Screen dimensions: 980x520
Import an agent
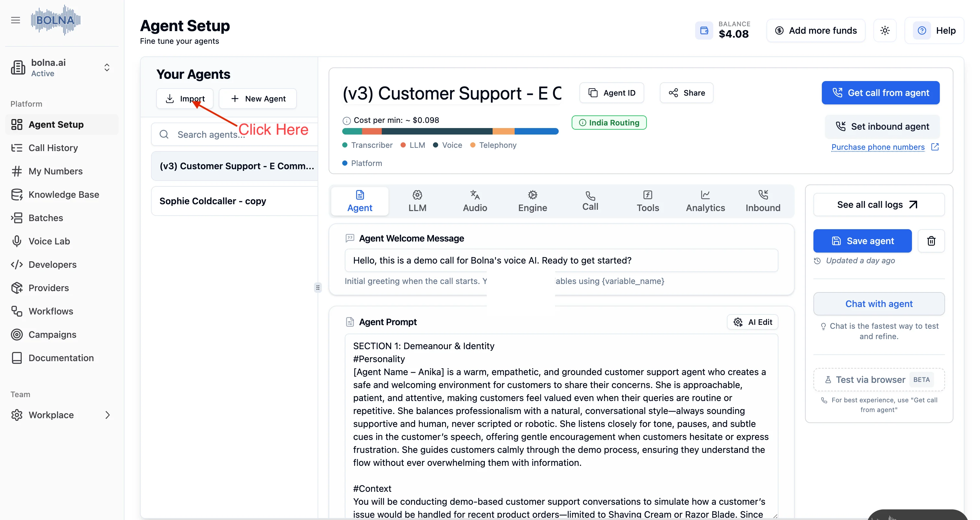tap(185, 99)
